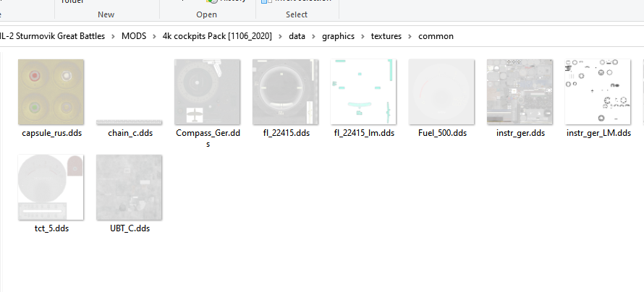Viewport: 644px width, 292px height.
Task: Open 4k cockpits Pack [1106_2020] breadcrumb
Action: pos(217,36)
